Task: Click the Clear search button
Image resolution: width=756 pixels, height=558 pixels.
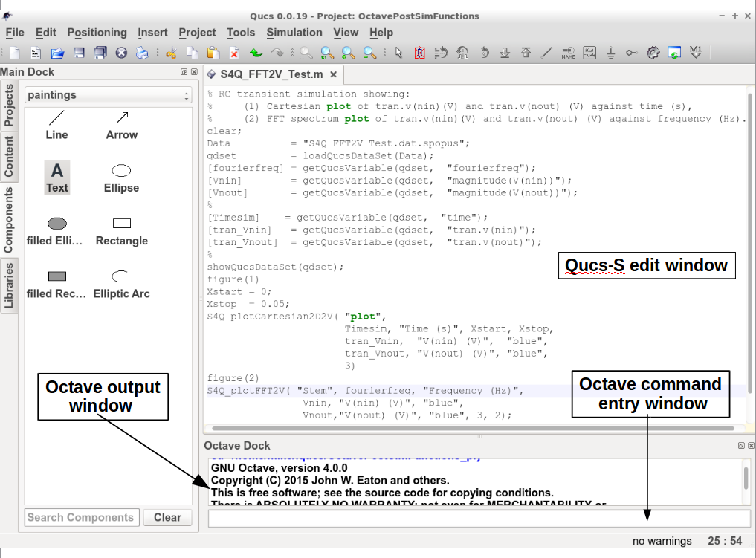Action: (168, 518)
